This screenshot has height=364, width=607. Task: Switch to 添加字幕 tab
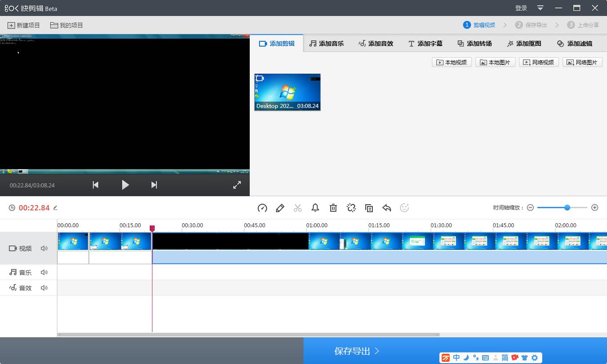coord(425,44)
